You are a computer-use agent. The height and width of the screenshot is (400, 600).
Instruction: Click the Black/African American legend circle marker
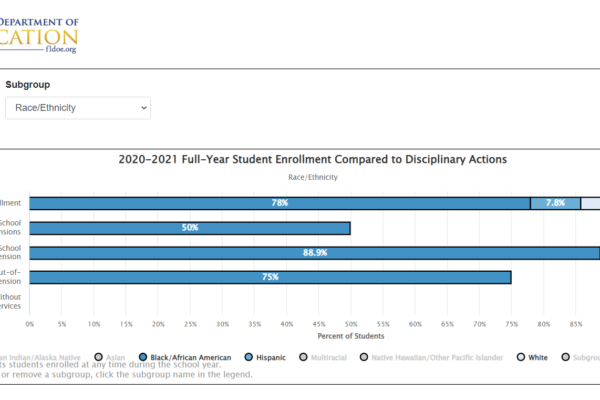tap(145, 357)
